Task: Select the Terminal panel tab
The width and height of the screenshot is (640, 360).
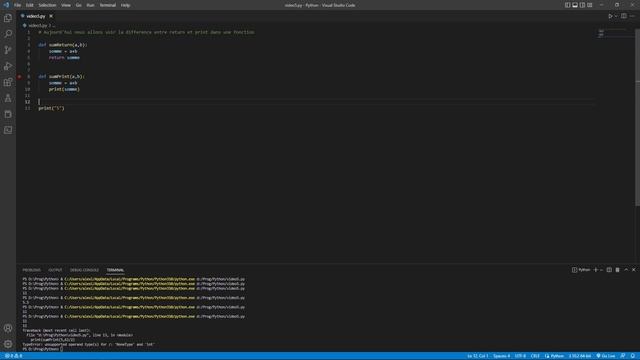Action: pos(115,270)
